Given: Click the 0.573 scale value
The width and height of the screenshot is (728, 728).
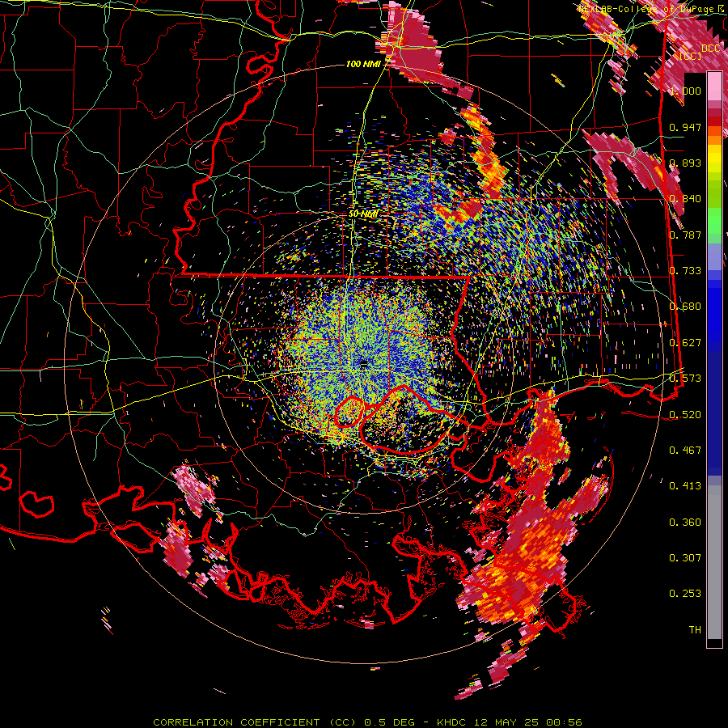Looking at the screenshot, I should [x=685, y=379].
